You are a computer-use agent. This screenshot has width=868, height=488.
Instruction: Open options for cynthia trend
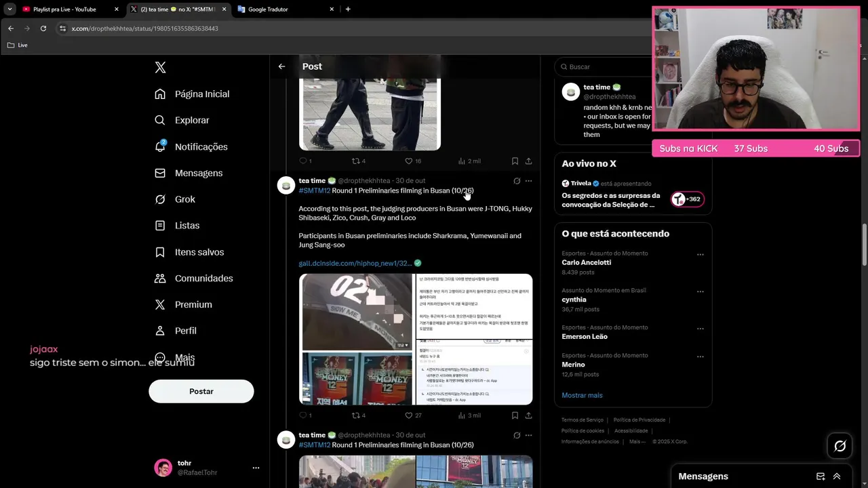pyautogui.click(x=700, y=292)
